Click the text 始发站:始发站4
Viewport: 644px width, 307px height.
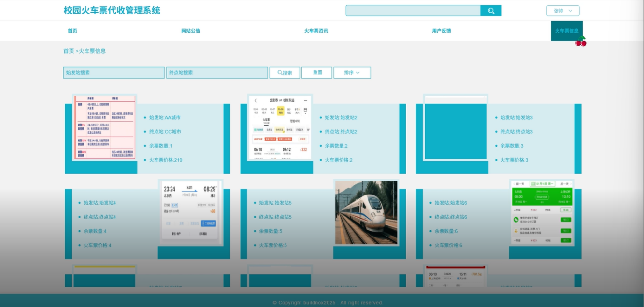(100, 203)
